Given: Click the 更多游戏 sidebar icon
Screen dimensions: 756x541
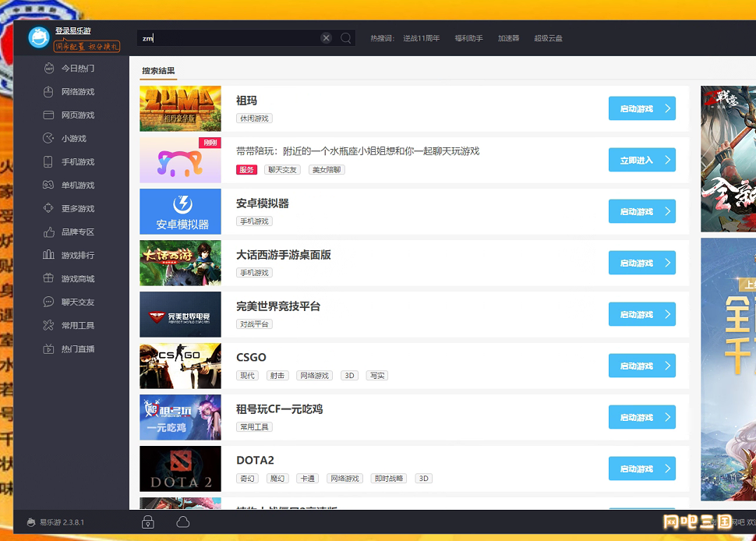Looking at the screenshot, I should point(48,208).
